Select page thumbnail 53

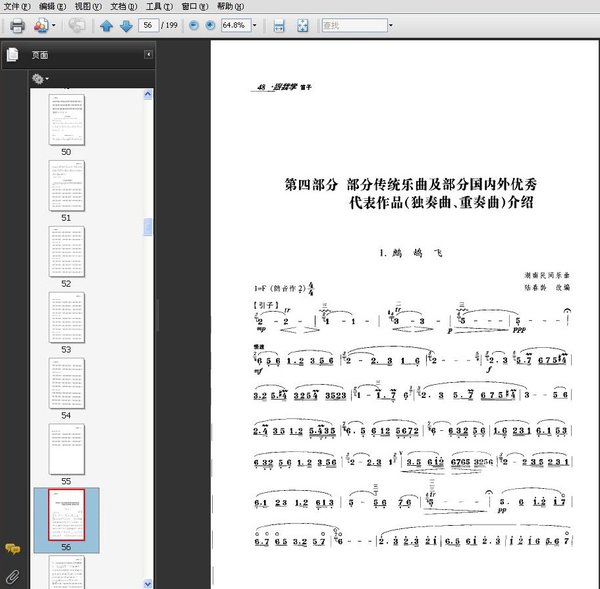point(67,317)
